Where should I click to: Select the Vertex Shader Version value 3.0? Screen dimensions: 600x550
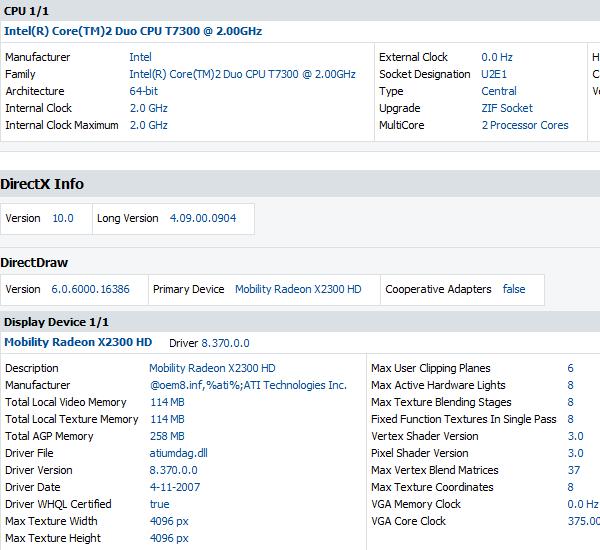tap(576, 436)
